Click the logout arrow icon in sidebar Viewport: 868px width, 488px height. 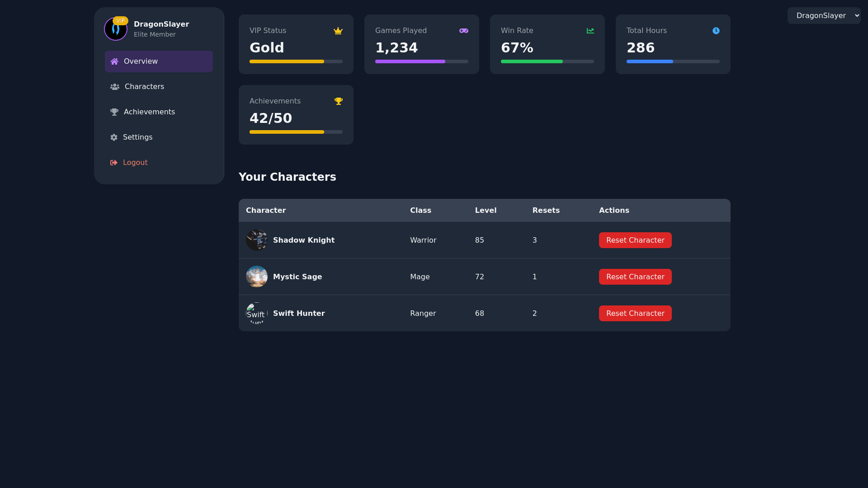click(114, 163)
